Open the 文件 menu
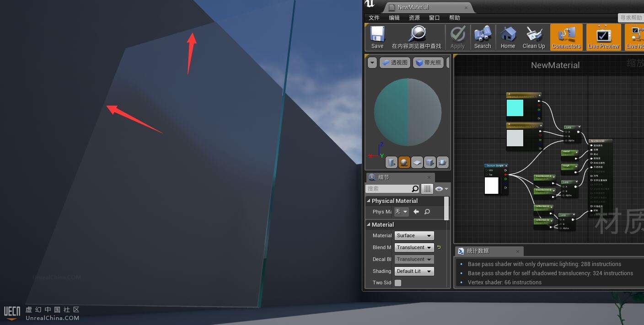The width and height of the screenshot is (644, 325). tap(374, 18)
